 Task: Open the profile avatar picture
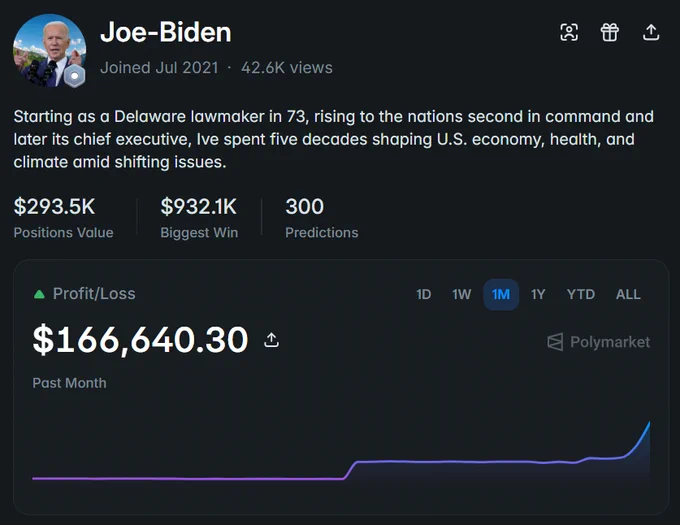point(49,50)
